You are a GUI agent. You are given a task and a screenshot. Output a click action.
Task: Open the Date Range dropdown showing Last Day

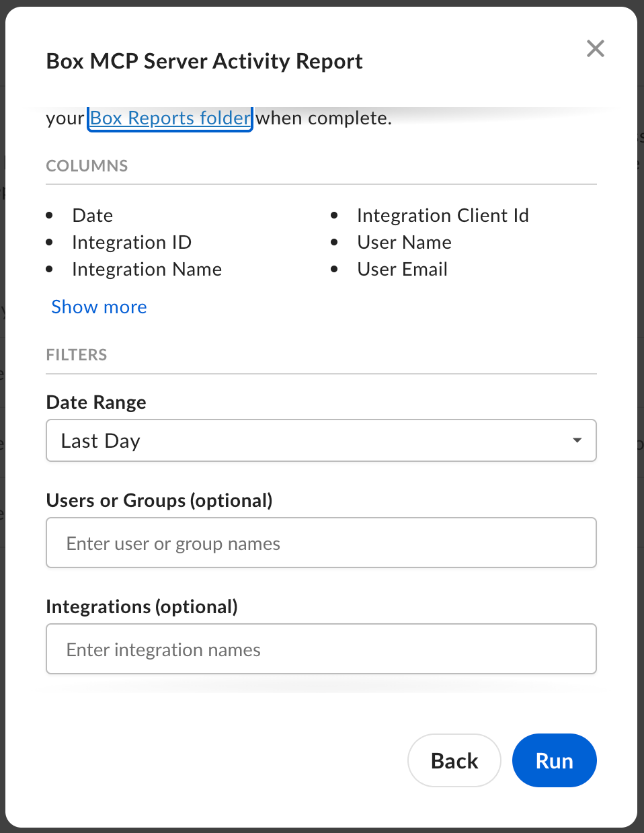point(321,440)
